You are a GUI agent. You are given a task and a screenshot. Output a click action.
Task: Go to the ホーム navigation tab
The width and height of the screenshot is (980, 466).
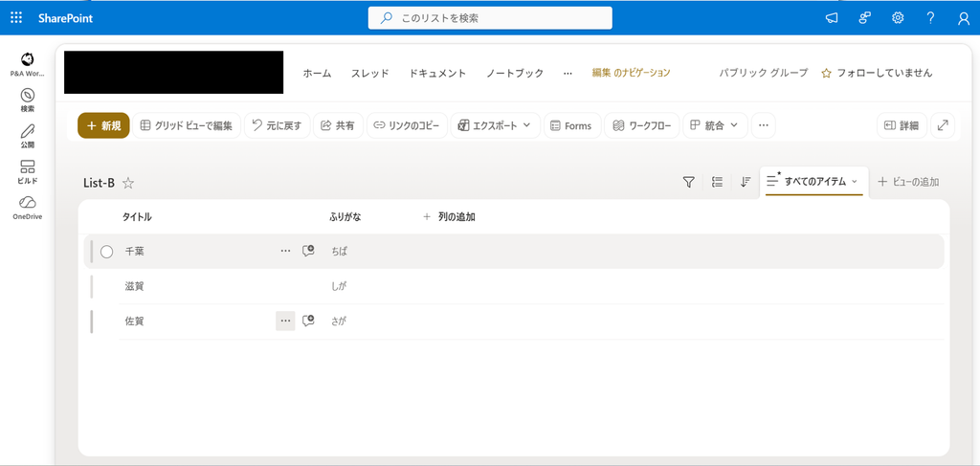click(318, 73)
